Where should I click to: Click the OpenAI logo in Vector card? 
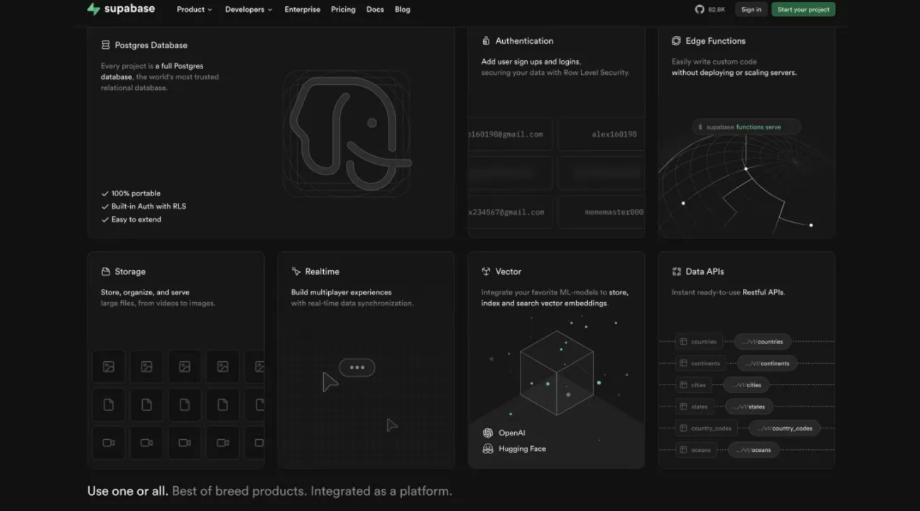[x=488, y=433]
